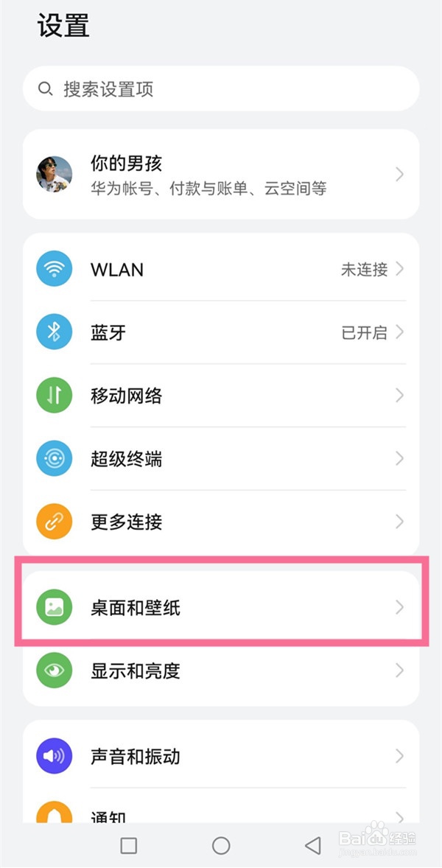Open the chevron on 桌面和壁纸 row

[x=399, y=607]
